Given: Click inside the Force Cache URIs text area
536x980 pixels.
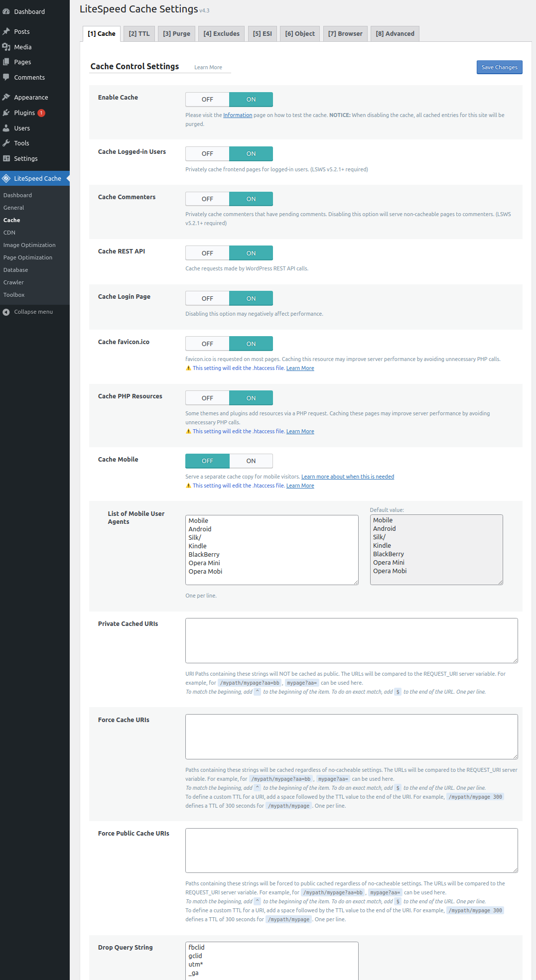Looking at the screenshot, I should 352,737.
